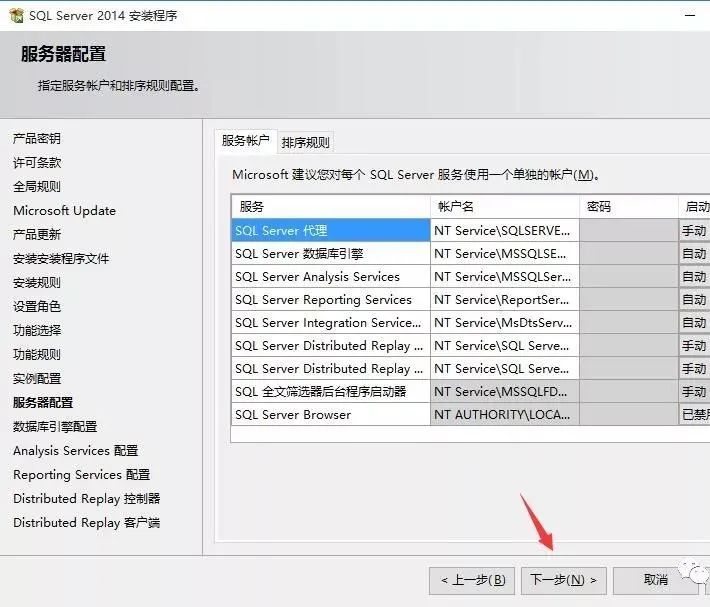This screenshot has height=607, width=710.
Task: Change startup type for Integration Service
Action: click(695, 323)
